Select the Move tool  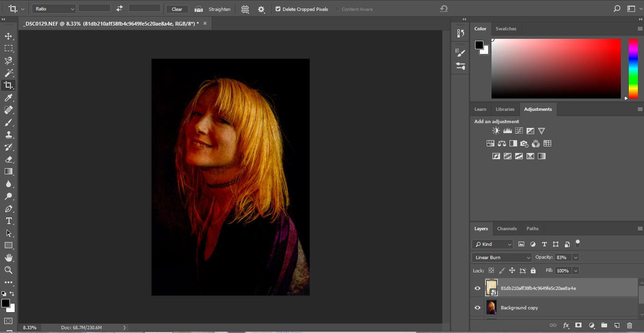point(9,36)
